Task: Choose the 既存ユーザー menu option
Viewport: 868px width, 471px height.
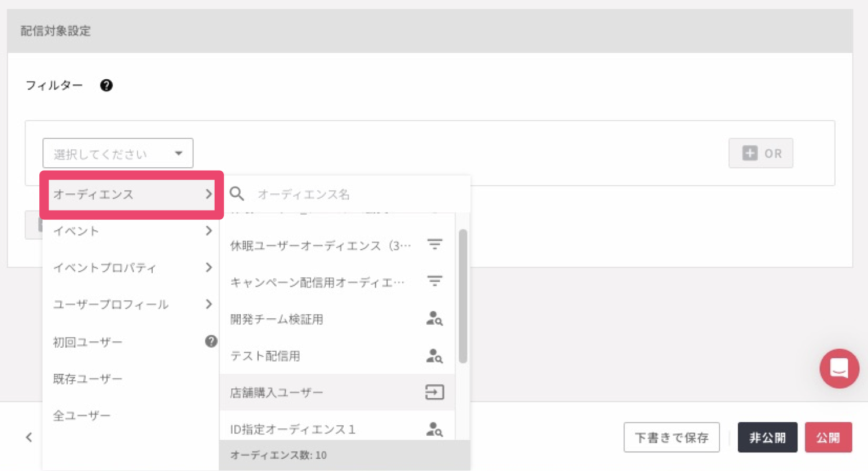Action: point(132,379)
